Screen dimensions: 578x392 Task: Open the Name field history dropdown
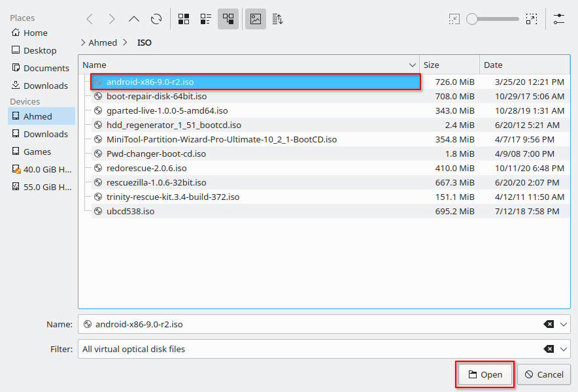[x=563, y=324]
